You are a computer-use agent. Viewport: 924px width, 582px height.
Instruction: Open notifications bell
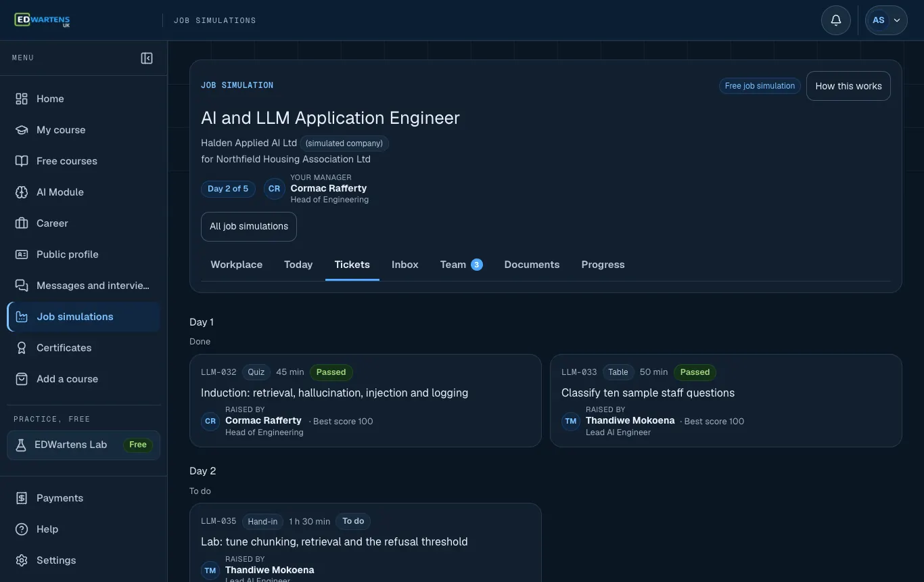836,20
